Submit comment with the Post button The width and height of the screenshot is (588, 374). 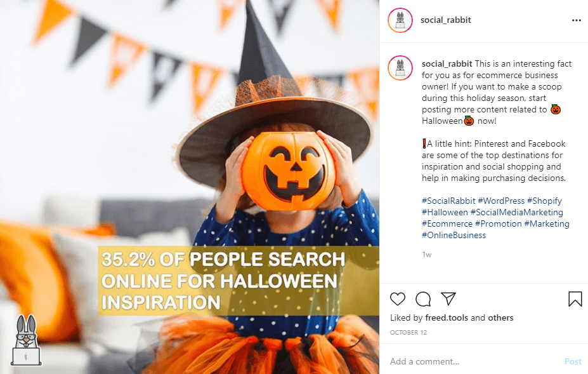click(573, 361)
